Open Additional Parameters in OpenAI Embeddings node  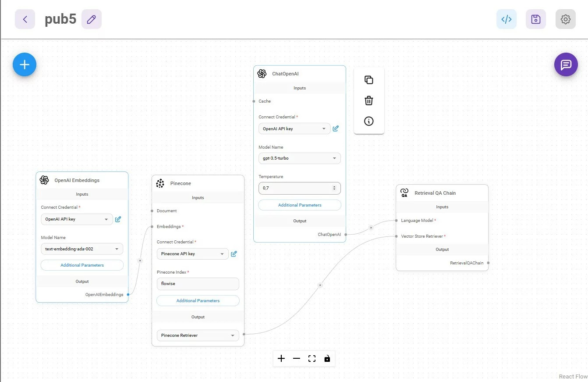click(x=82, y=265)
